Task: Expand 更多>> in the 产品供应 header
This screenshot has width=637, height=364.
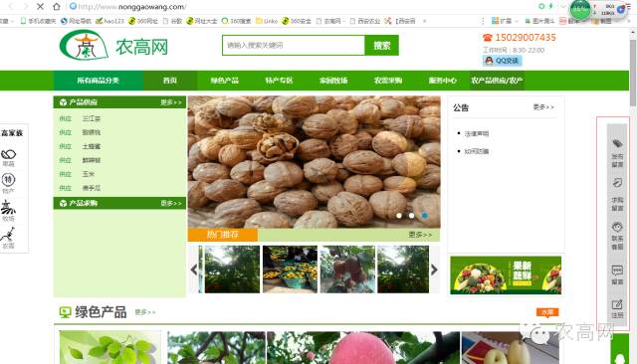Action: [171, 102]
